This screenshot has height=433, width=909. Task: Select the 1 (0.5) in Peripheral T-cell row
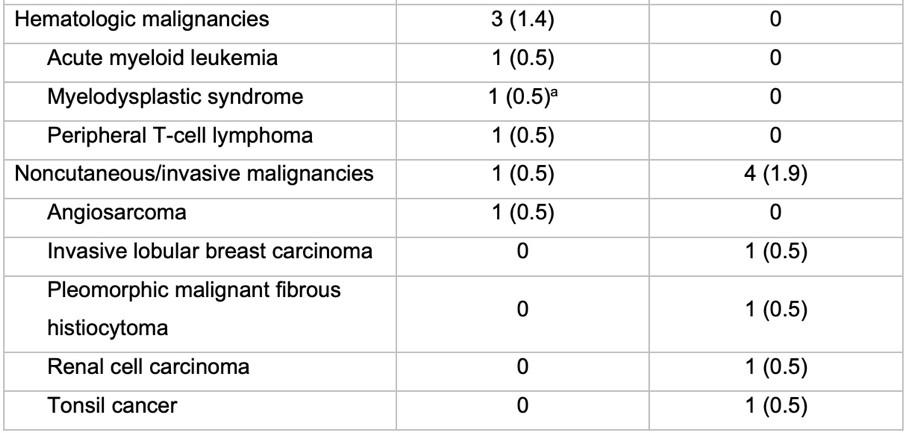pos(522,136)
